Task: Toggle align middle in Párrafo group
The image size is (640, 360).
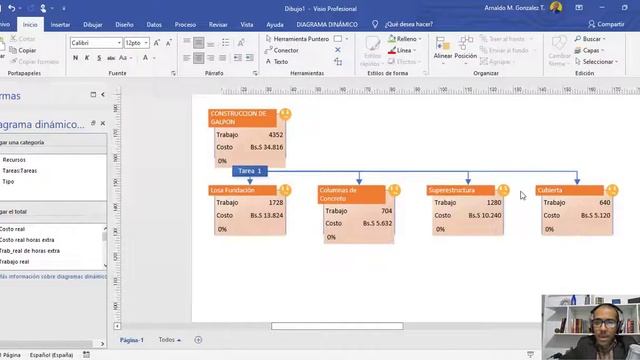Action: (198, 43)
